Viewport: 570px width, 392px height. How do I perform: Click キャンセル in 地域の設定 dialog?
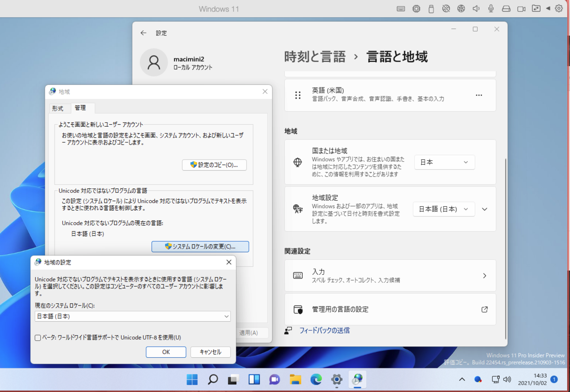pos(210,352)
